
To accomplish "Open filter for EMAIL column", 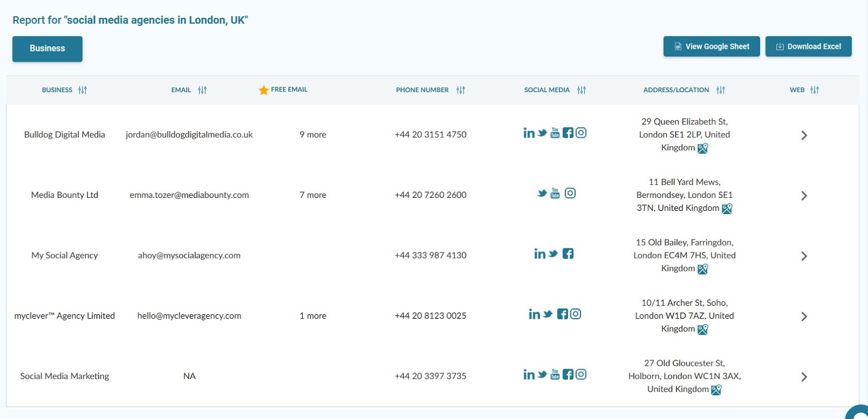I will (202, 90).
